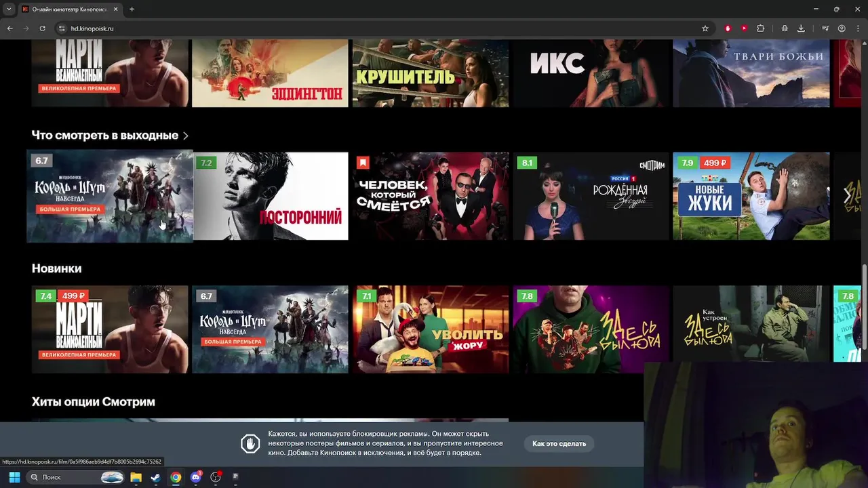The image size is (868, 488).
Task: Open the Новые Жуки card
Action: click(751, 196)
